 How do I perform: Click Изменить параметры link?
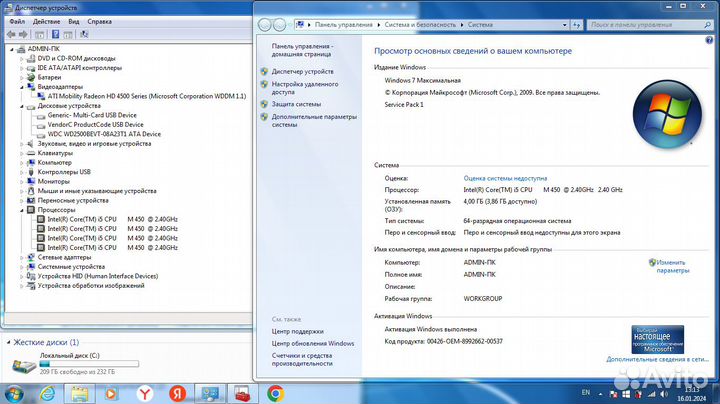(x=673, y=267)
